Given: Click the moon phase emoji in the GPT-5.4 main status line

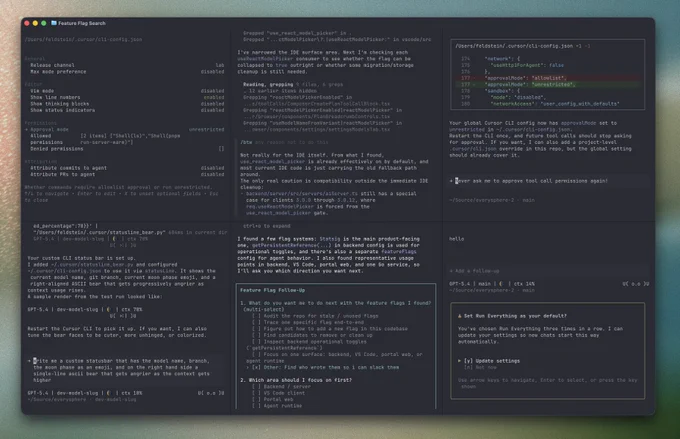Looking at the screenshot, I should (x=501, y=284).
